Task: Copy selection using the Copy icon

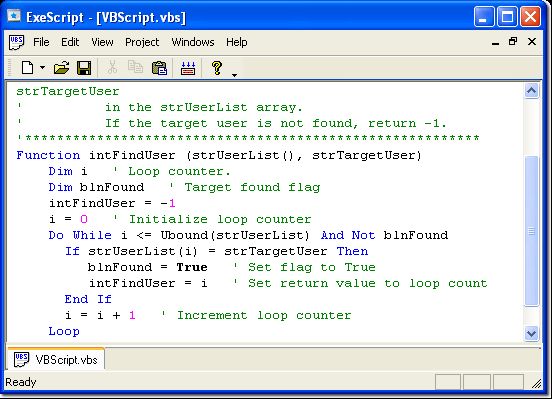Action: pos(135,67)
